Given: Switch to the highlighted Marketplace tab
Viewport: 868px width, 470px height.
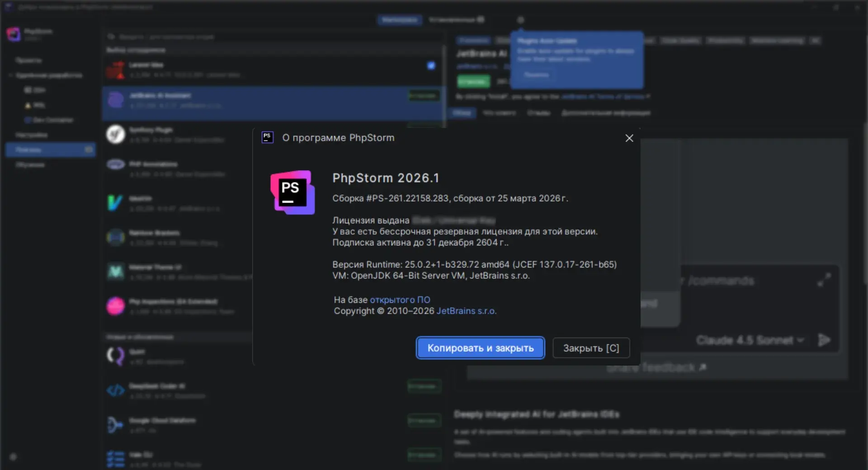Looking at the screenshot, I should pos(400,20).
